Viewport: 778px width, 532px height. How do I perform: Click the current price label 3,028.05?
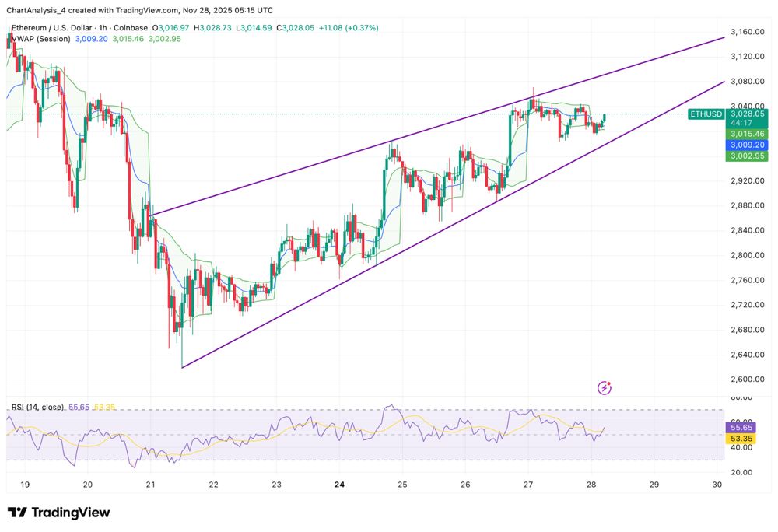[746, 114]
